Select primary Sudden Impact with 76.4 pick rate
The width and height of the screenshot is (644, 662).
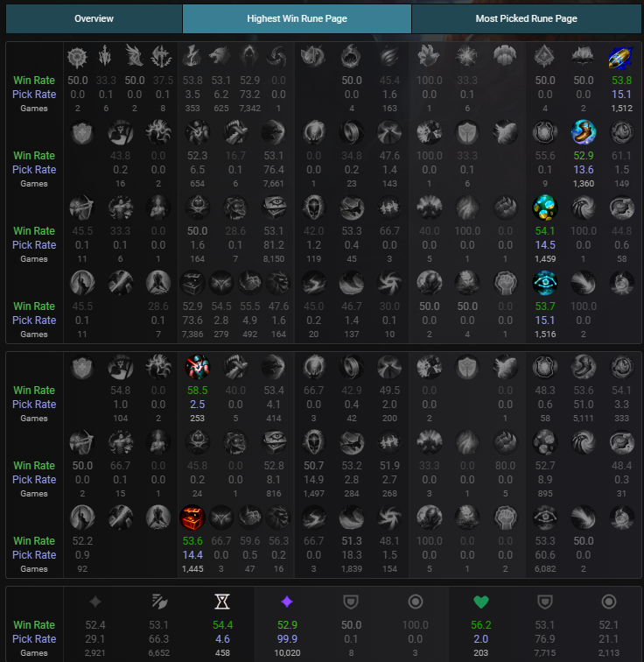point(273,132)
